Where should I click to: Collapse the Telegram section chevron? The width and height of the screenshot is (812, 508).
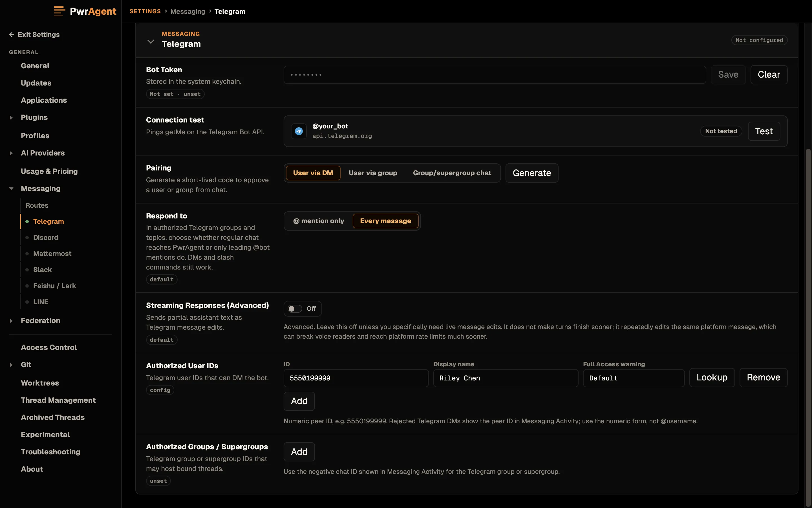click(x=151, y=42)
